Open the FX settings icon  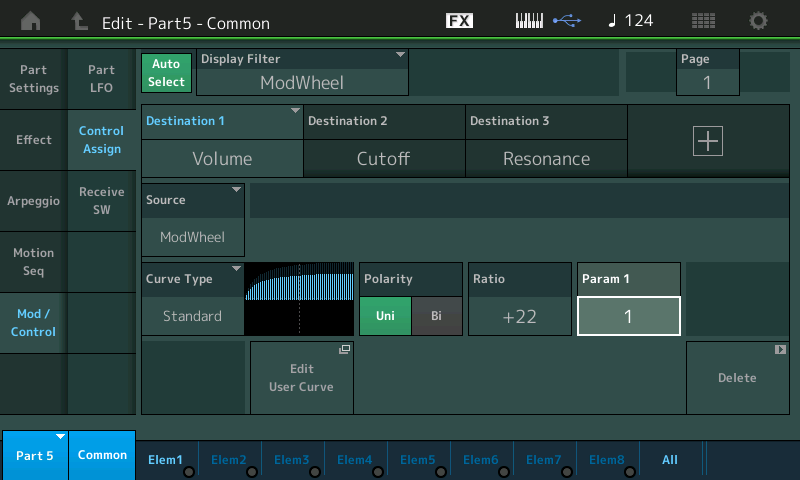[459, 21]
